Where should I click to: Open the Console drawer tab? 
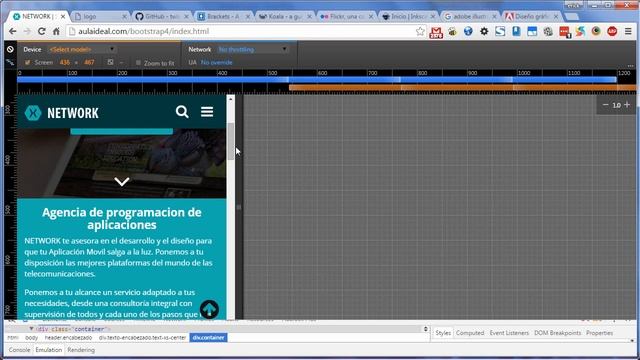pyautogui.click(x=19, y=350)
